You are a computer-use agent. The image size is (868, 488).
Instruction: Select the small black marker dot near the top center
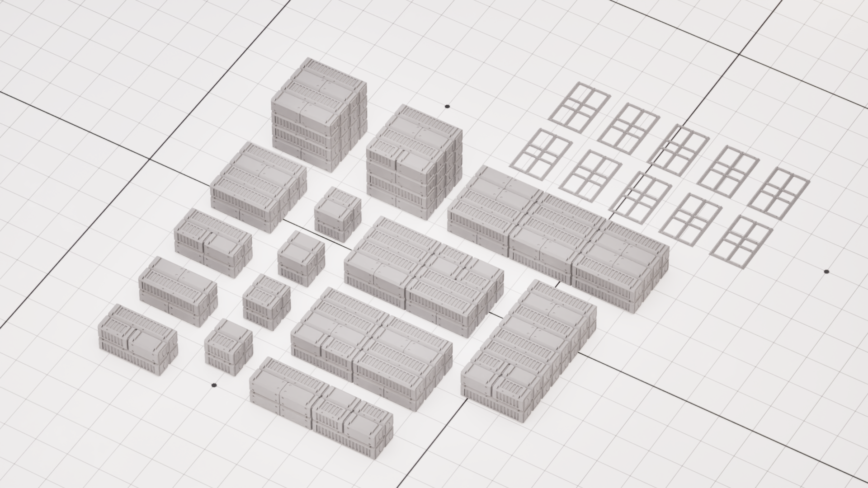click(446, 106)
